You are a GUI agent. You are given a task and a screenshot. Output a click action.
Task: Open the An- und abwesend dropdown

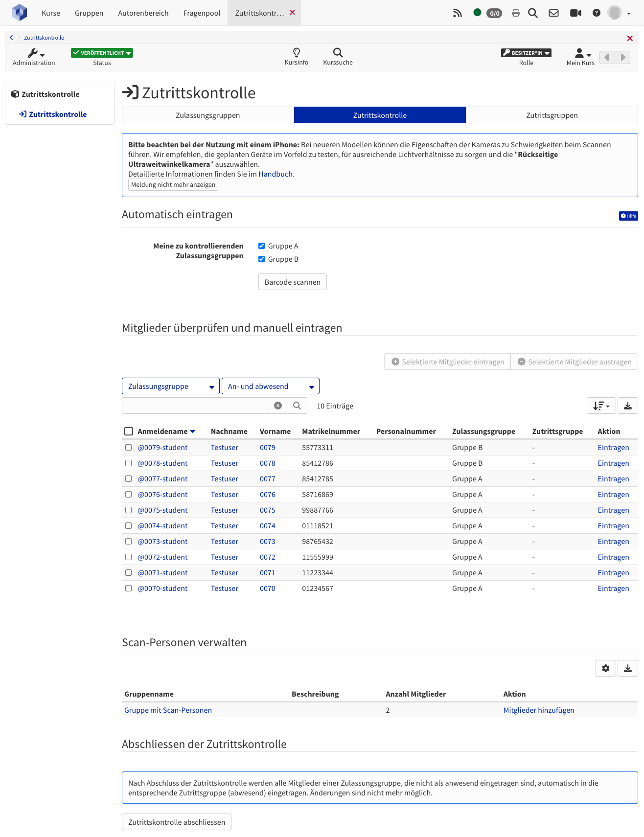271,386
